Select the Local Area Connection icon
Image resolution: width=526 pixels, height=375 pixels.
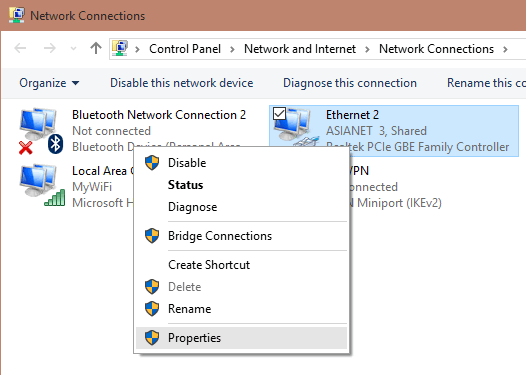coord(42,185)
